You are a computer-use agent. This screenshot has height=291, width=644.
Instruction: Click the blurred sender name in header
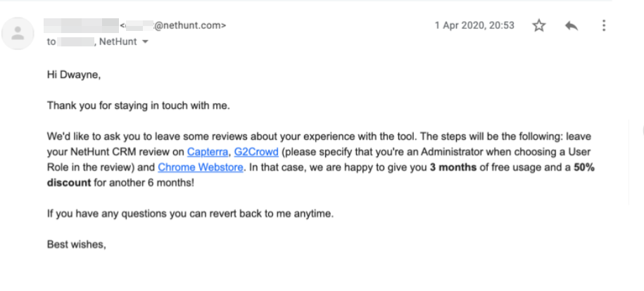[x=82, y=25]
